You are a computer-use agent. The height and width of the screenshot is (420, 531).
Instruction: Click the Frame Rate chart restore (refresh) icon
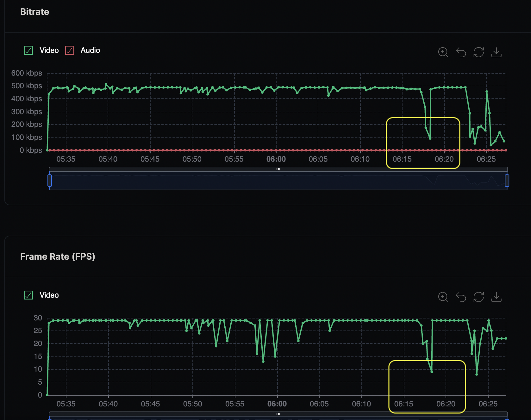tap(478, 297)
